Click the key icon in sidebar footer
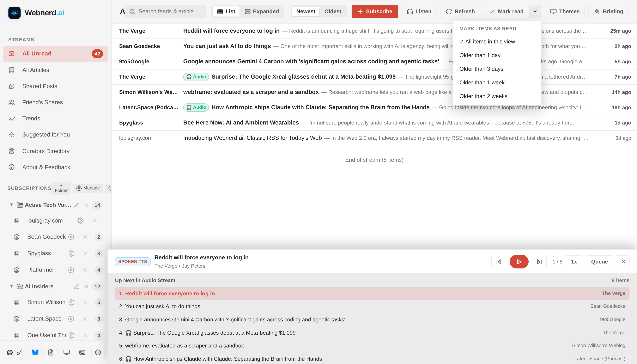The height and width of the screenshot is (364, 637). click(x=19, y=352)
